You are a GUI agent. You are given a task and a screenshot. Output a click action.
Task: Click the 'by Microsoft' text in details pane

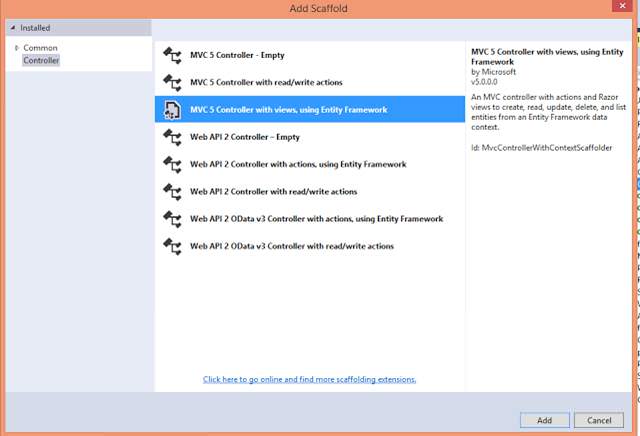pos(493,72)
